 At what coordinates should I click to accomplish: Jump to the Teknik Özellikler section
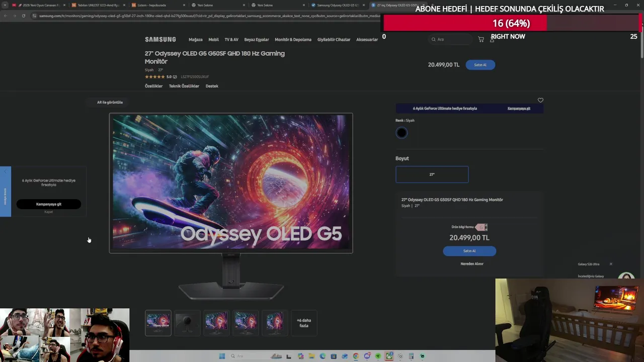[184, 86]
